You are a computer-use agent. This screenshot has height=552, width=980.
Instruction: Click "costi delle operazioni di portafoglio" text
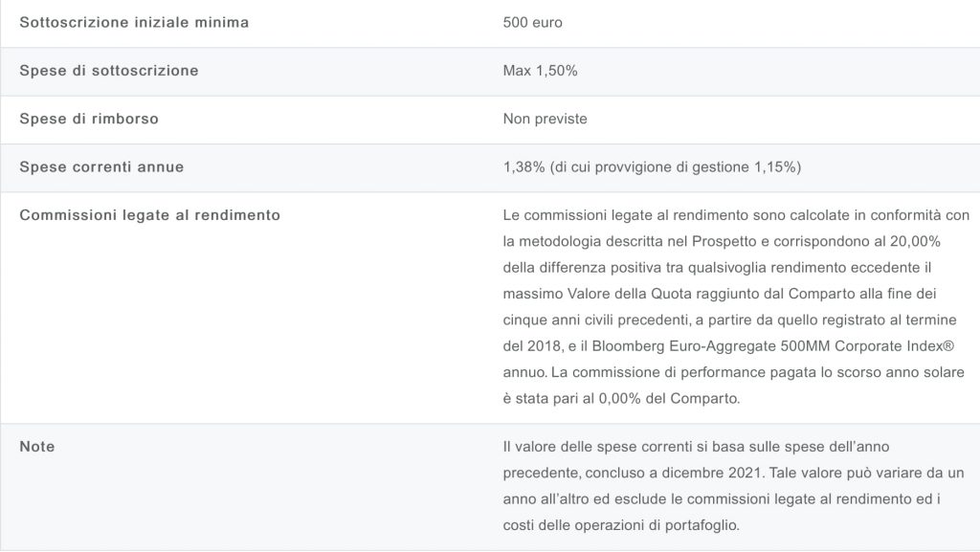(620, 525)
